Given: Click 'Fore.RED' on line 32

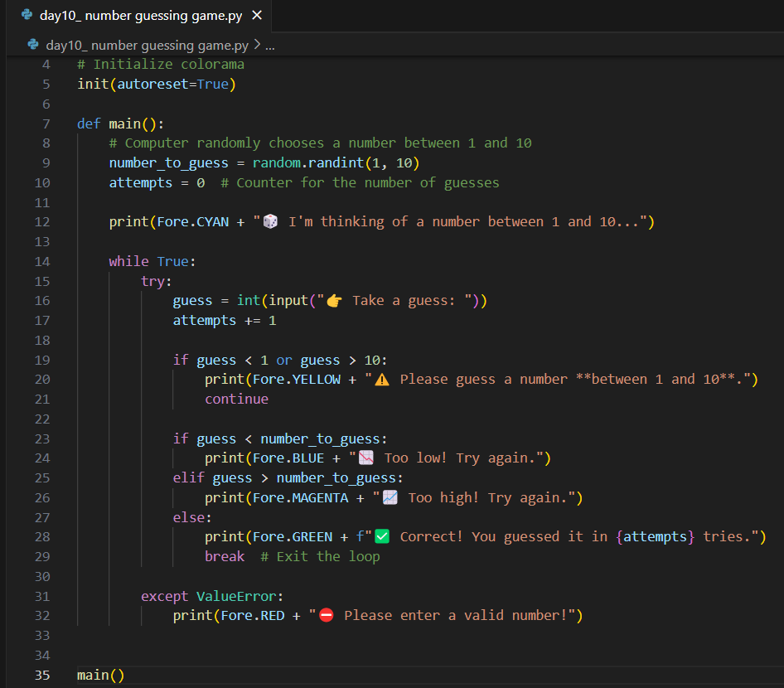Looking at the screenshot, I should tap(253, 616).
